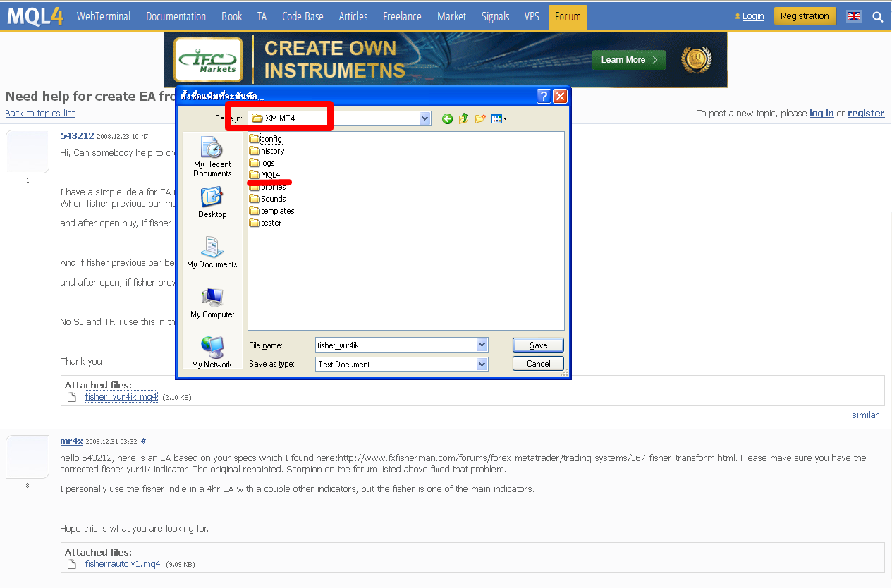Expand the File name dropdown arrow

tap(482, 345)
